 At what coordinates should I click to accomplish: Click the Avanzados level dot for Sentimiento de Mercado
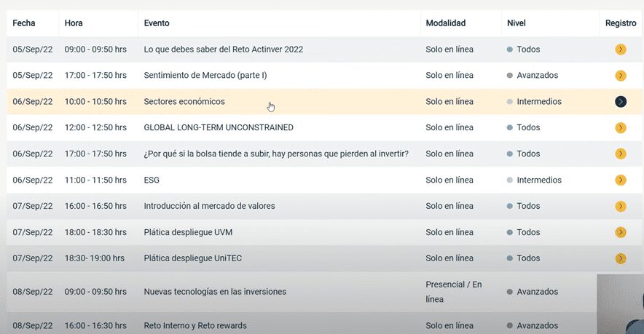tap(510, 76)
